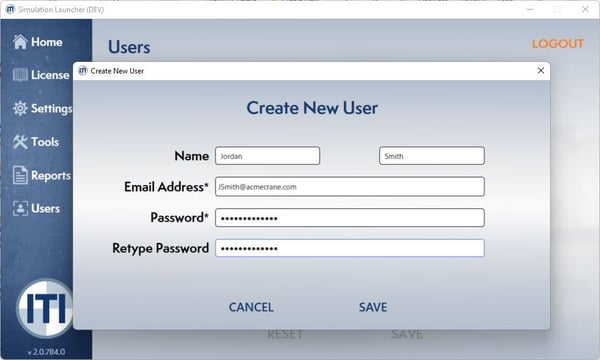Focus the last name field containing Smith

pyautogui.click(x=432, y=156)
